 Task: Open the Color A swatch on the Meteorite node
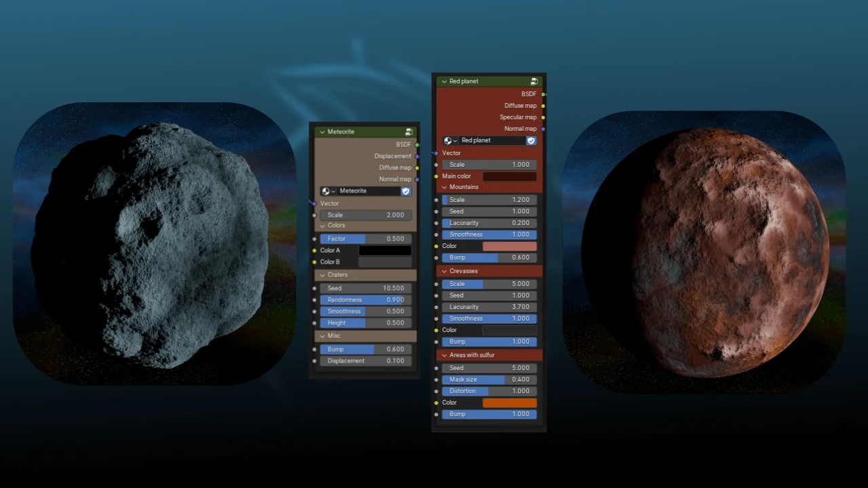click(384, 250)
